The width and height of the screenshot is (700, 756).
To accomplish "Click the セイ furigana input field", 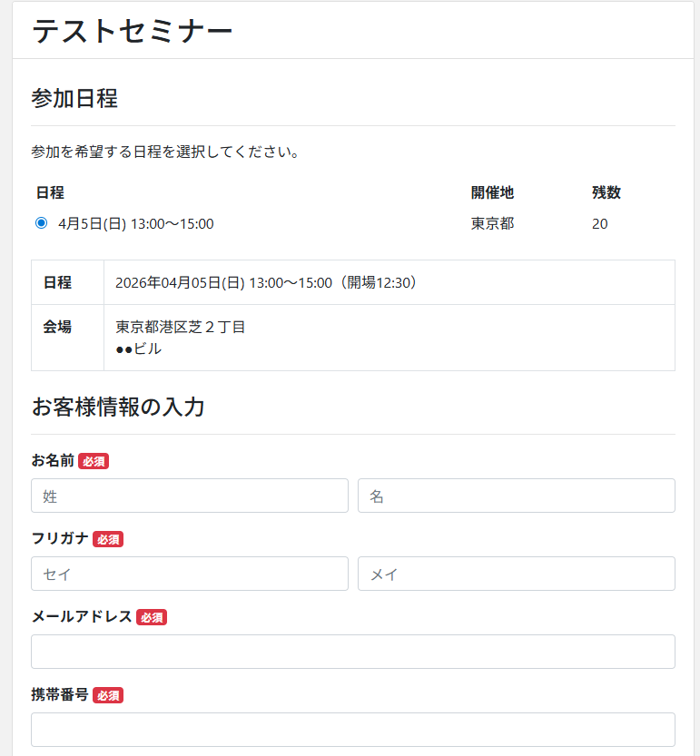I will click(x=190, y=574).
